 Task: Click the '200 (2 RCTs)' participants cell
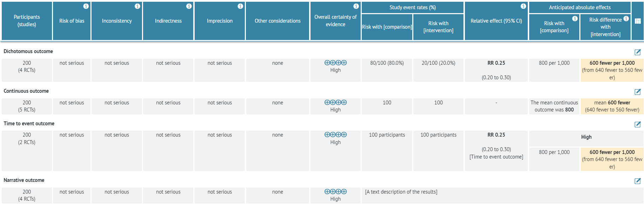click(27, 151)
